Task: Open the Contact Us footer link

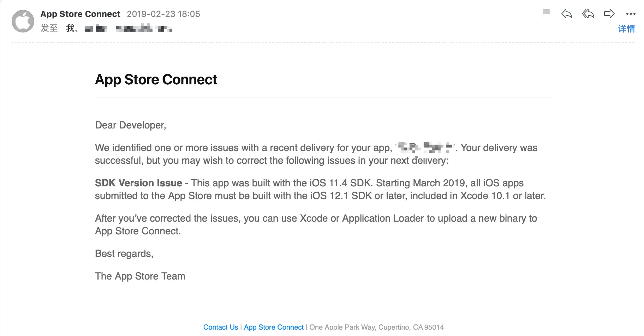Action: coord(221,327)
